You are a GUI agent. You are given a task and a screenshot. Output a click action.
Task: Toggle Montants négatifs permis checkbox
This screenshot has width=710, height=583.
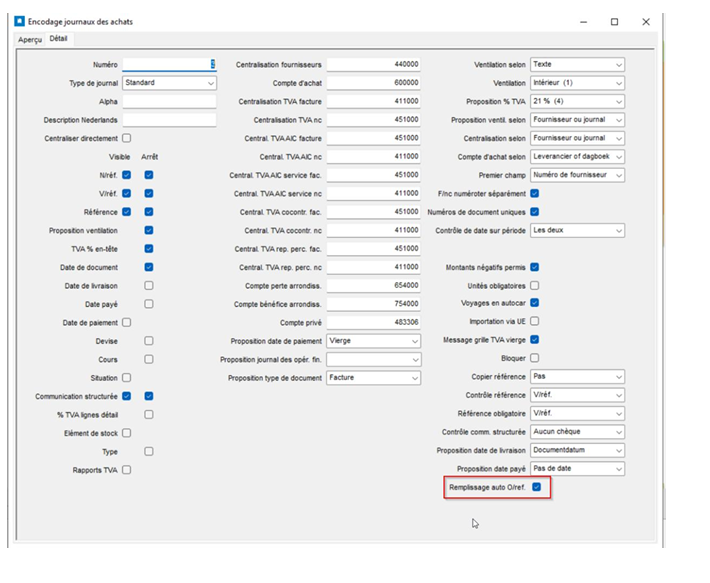[535, 267]
